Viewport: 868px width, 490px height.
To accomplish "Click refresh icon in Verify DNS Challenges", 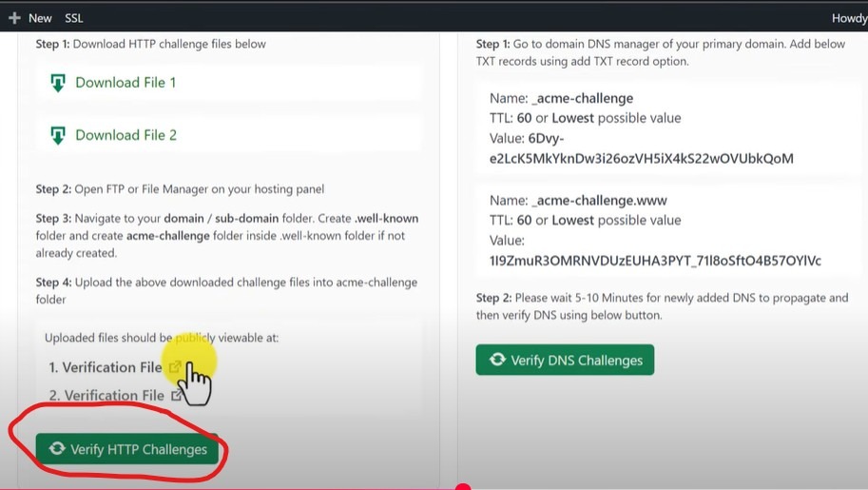I will pos(497,360).
